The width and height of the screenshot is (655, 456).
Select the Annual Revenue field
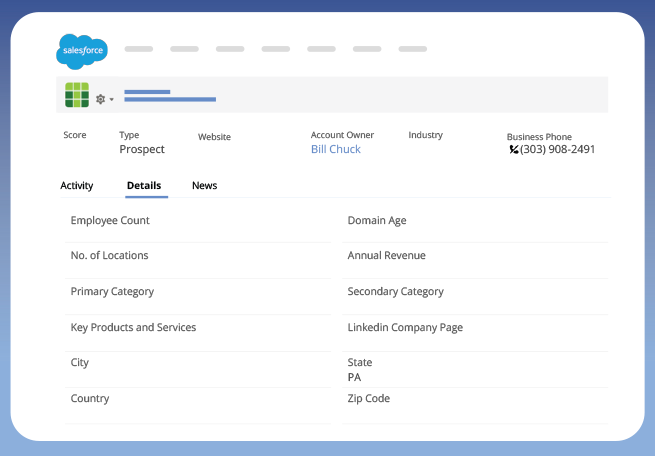click(386, 256)
